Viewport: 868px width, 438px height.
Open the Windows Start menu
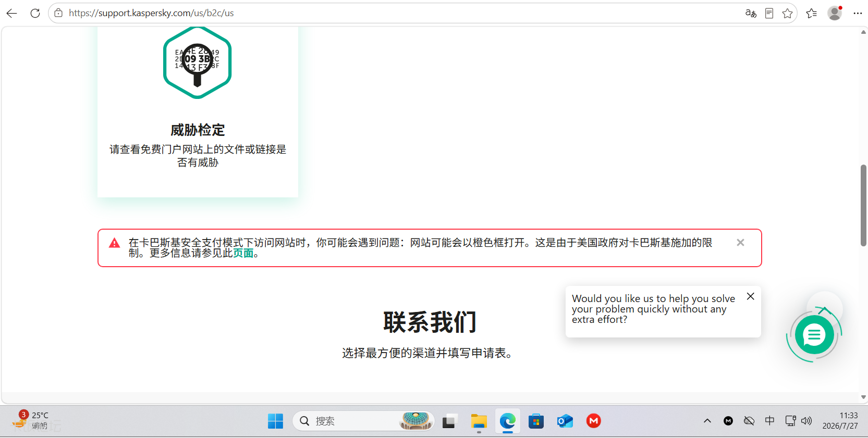coord(275,421)
